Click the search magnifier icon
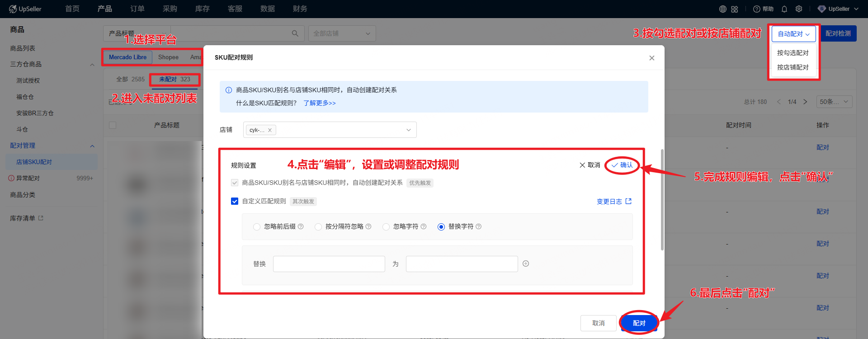This screenshot has width=868, height=339. [295, 33]
